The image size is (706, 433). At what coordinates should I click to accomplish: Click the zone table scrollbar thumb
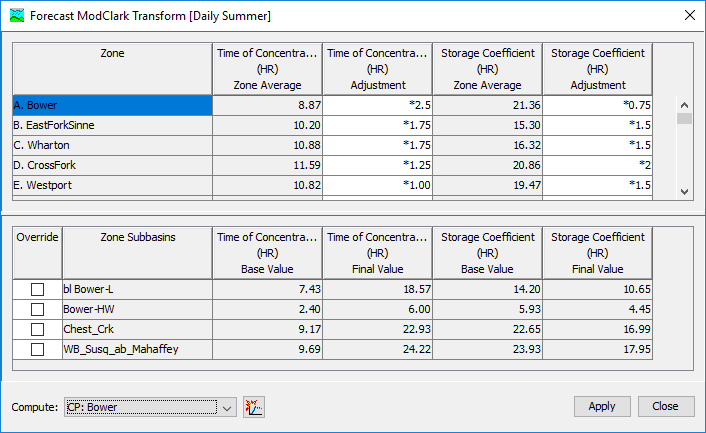click(684, 118)
